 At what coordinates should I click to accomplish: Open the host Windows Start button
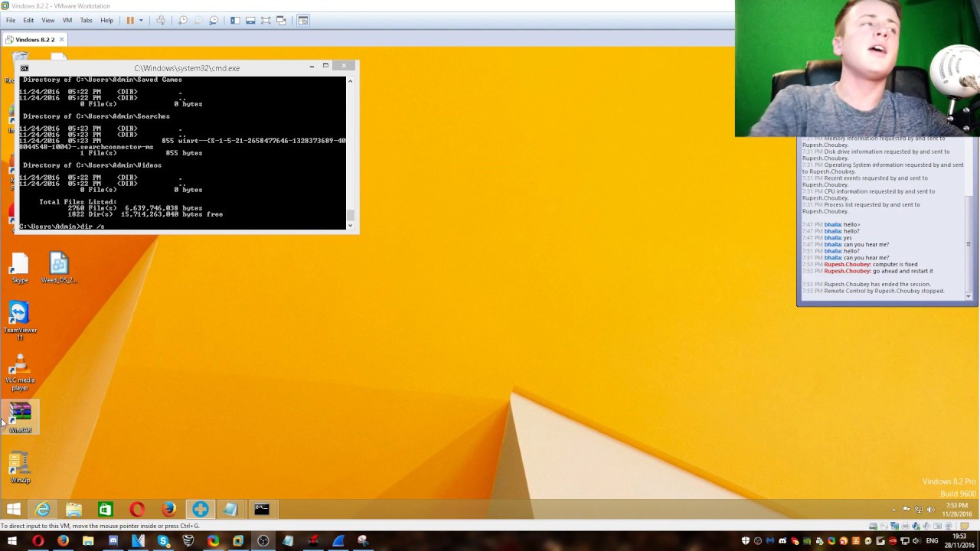(x=12, y=541)
